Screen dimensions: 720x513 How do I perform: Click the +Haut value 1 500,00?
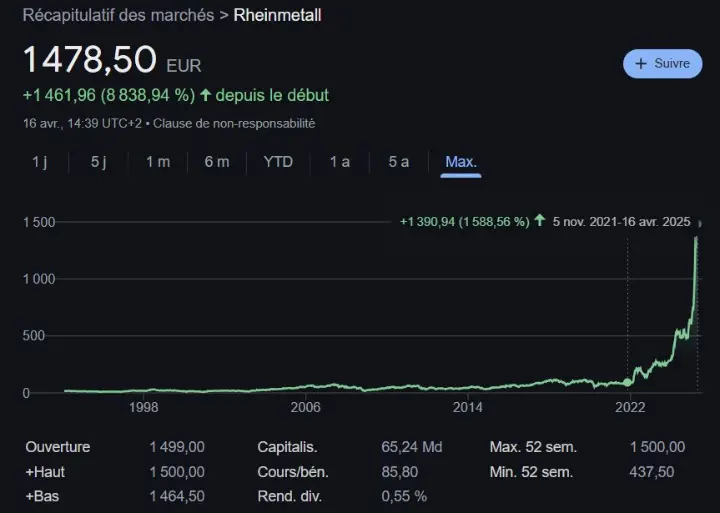[x=177, y=472]
